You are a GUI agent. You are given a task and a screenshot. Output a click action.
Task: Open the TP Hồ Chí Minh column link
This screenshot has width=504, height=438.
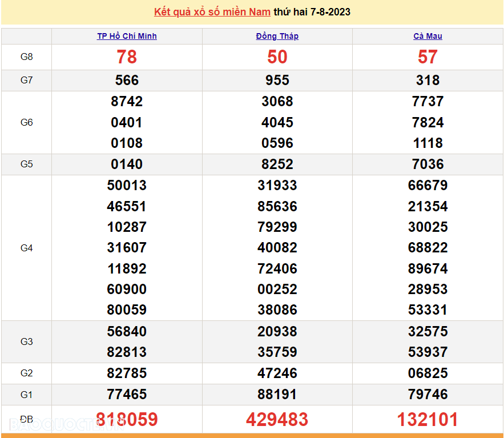point(127,36)
